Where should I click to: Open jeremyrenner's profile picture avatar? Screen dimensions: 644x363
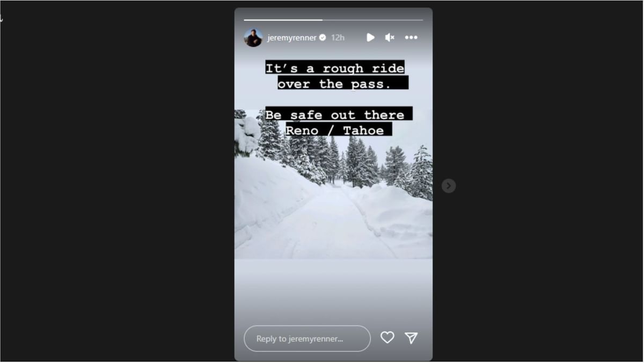point(253,38)
